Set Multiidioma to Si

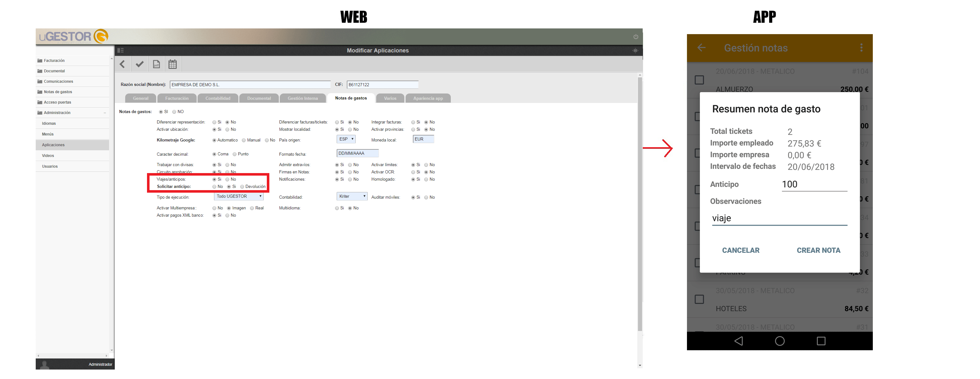pos(337,208)
